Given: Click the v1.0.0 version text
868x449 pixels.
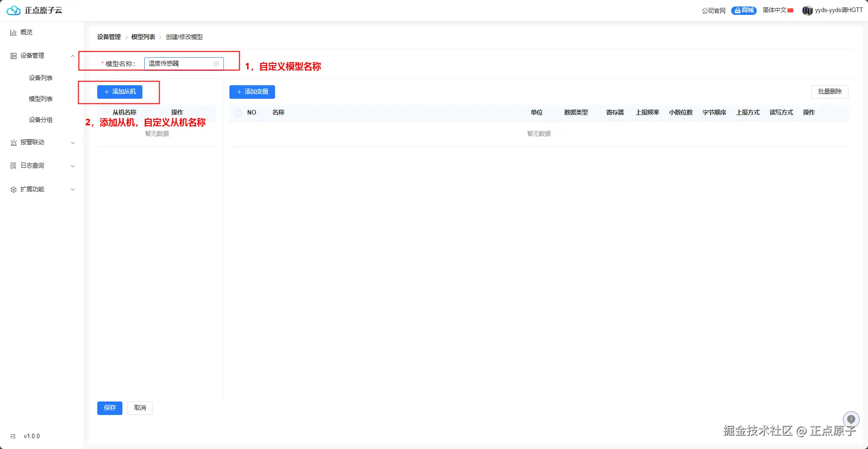Looking at the screenshot, I should pyautogui.click(x=32, y=436).
